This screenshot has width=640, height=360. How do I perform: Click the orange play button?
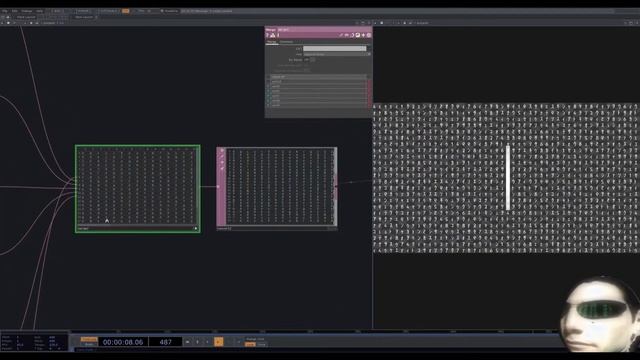coord(219,342)
